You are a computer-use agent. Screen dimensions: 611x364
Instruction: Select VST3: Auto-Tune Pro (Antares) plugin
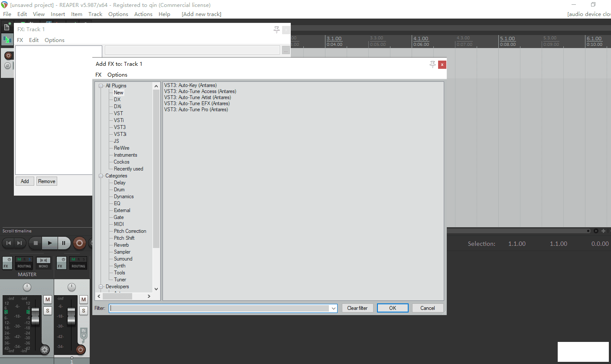click(196, 110)
